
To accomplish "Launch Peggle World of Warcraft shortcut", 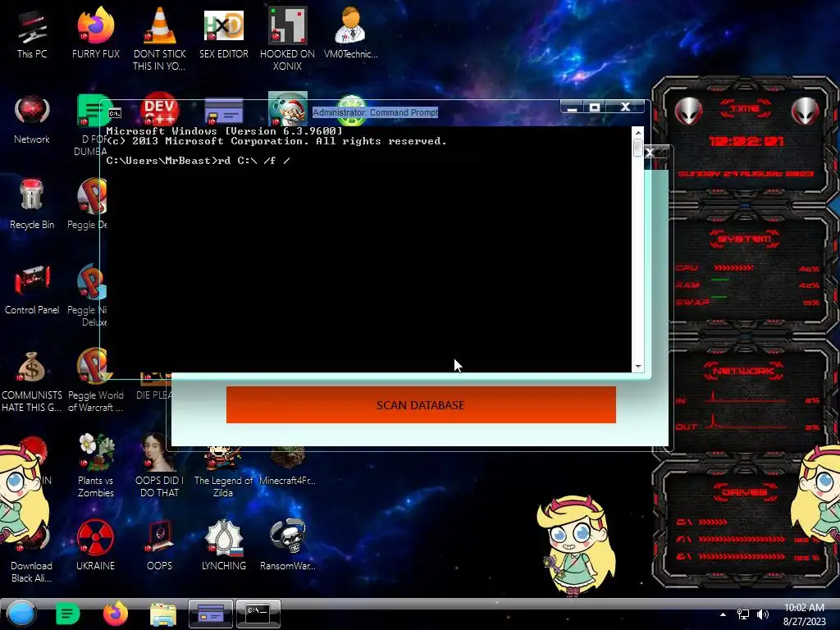I will pyautogui.click(x=95, y=381).
